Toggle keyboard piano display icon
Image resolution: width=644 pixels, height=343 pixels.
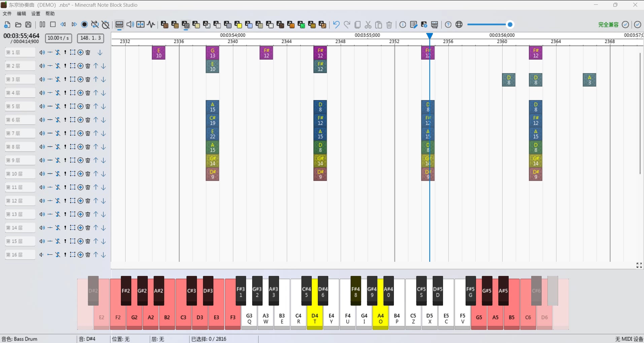click(x=119, y=25)
